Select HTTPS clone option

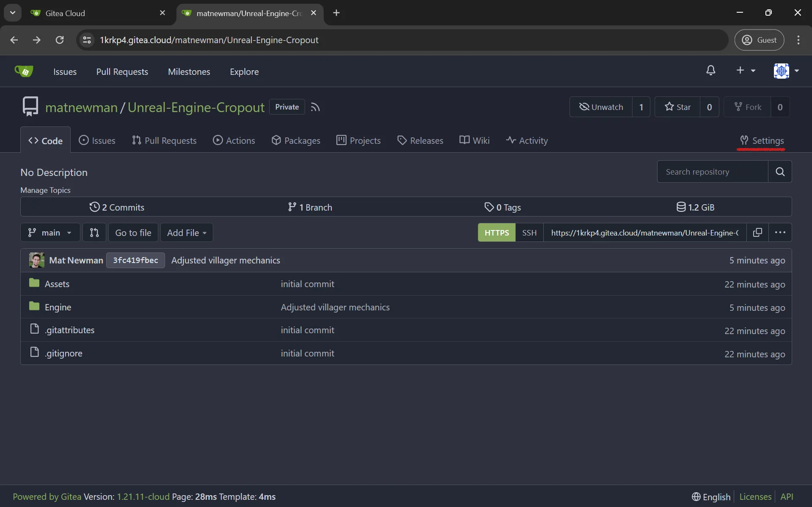coord(497,233)
